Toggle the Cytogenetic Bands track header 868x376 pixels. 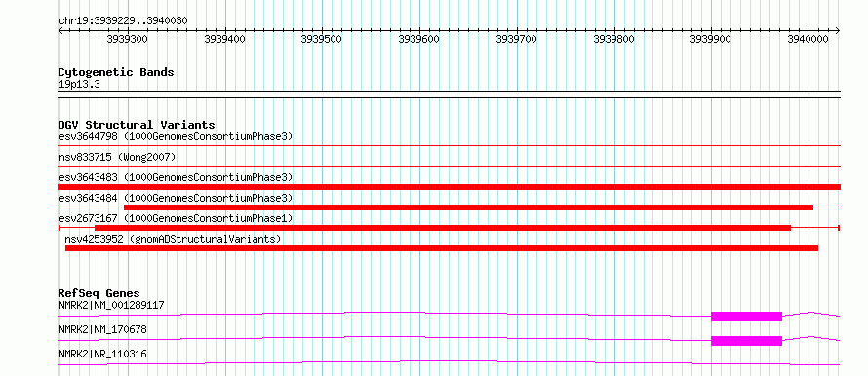(x=116, y=72)
